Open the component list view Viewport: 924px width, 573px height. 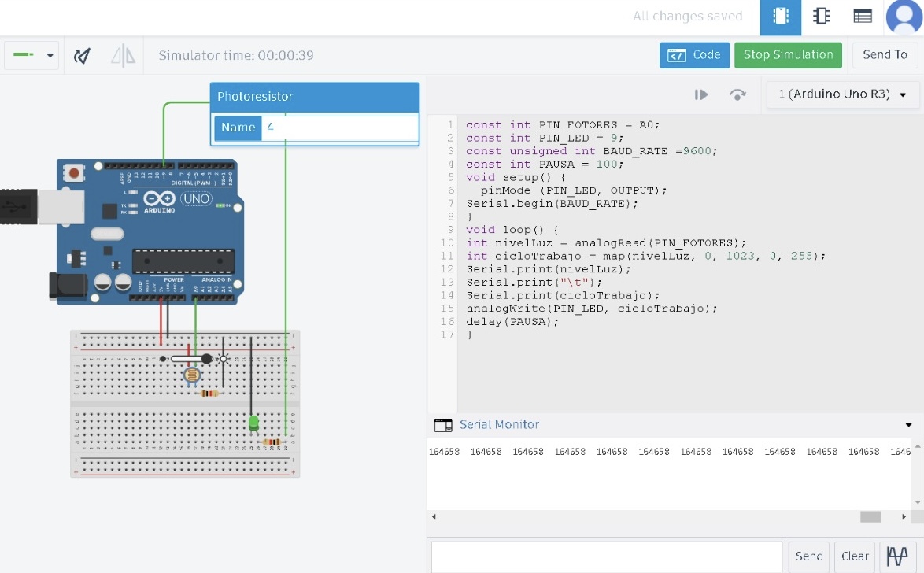pos(862,17)
